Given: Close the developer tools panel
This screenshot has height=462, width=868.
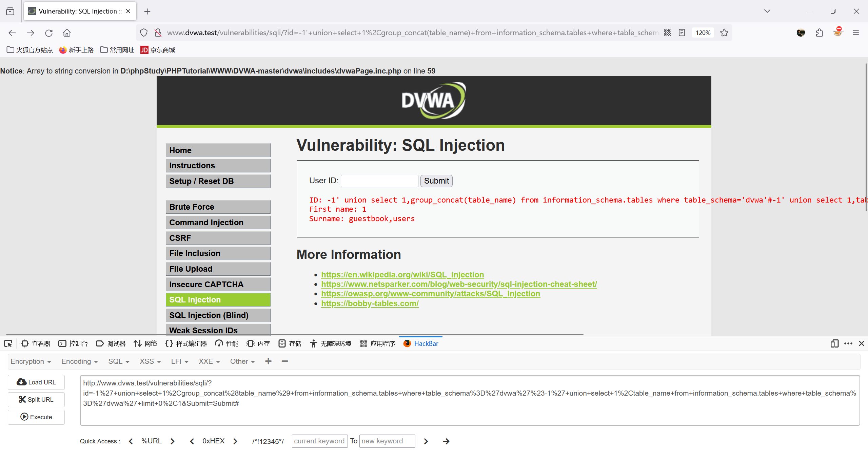Looking at the screenshot, I should (862, 343).
